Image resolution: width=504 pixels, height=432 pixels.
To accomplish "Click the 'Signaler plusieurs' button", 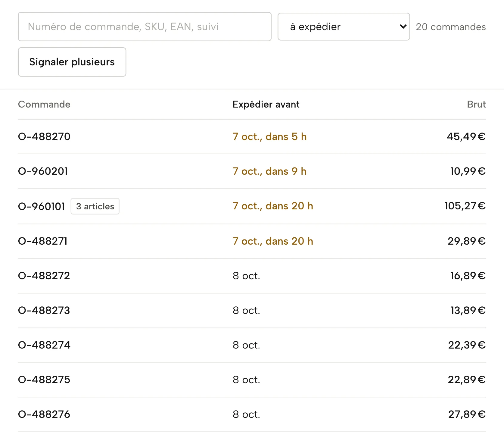I will coord(72,62).
